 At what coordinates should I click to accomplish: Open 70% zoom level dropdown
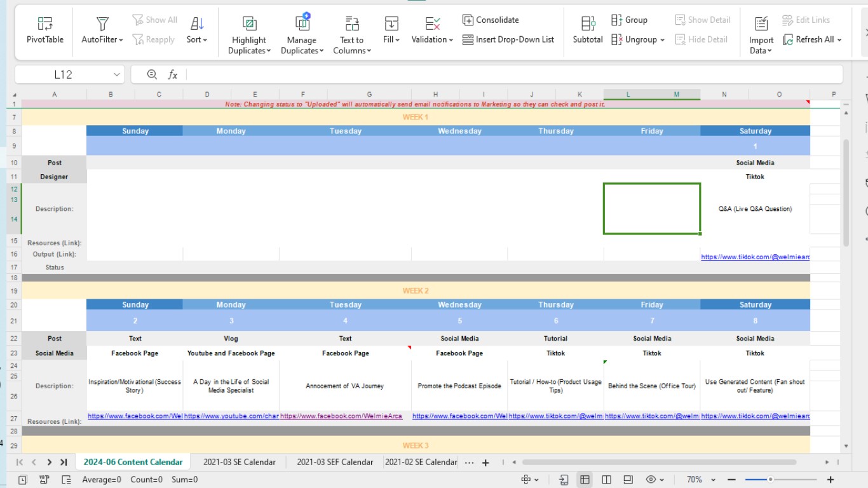coord(712,480)
